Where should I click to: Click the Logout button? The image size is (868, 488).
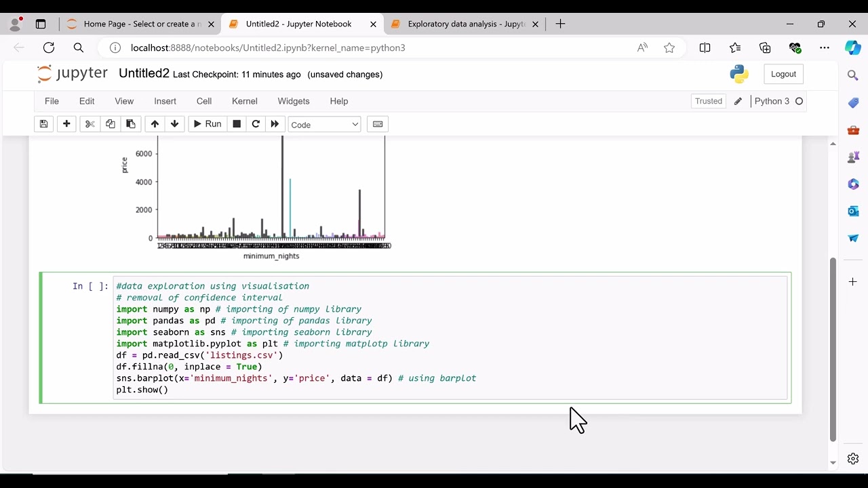[783, 74]
